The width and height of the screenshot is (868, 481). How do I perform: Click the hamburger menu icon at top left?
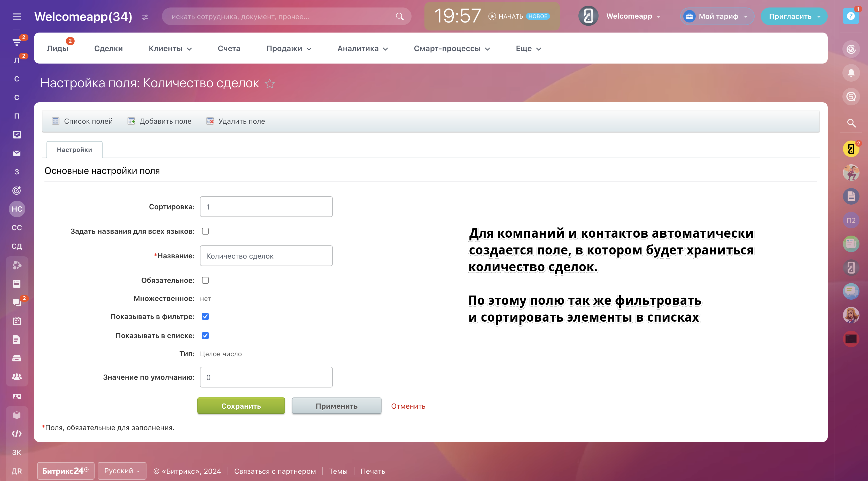click(17, 17)
